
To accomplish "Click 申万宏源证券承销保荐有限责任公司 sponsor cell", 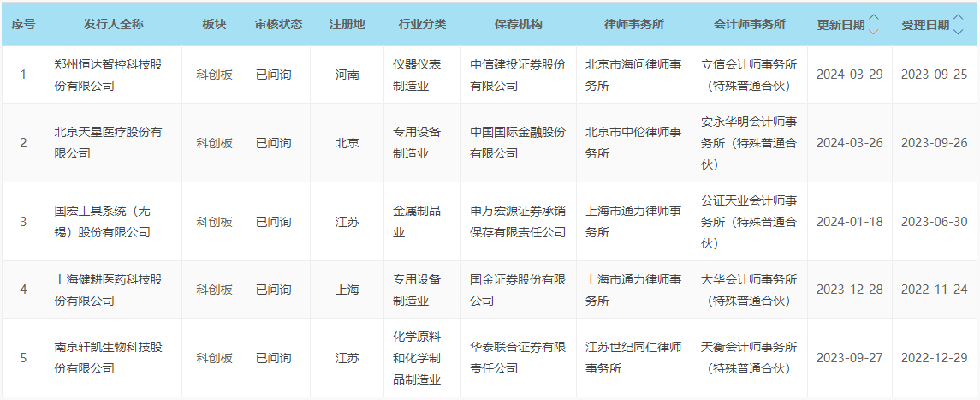I will tap(518, 222).
